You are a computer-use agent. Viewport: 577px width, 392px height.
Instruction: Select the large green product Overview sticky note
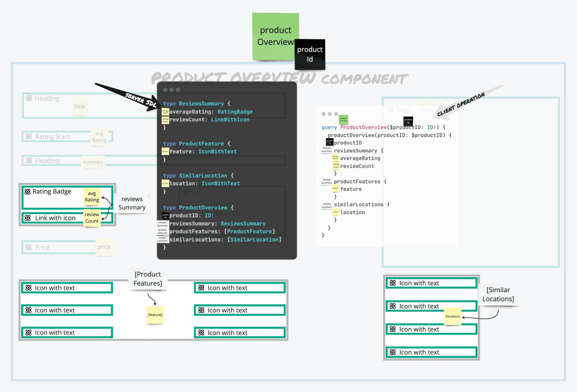(275, 36)
